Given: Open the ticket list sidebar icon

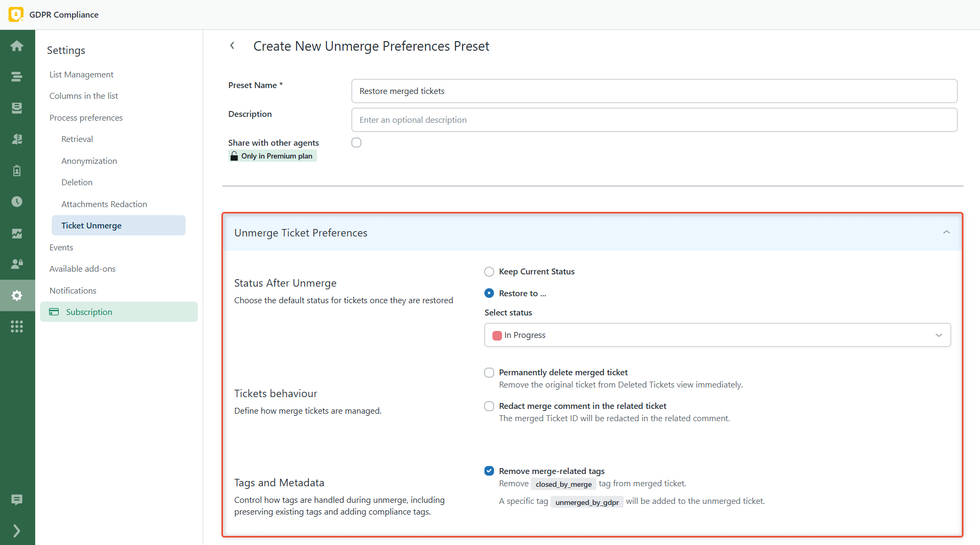Looking at the screenshot, I should point(17,76).
